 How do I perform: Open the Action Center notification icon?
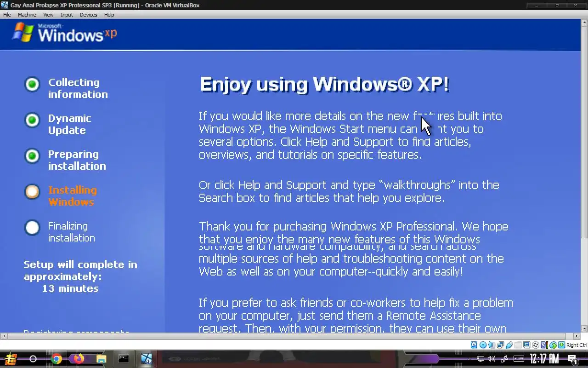coord(573,359)
